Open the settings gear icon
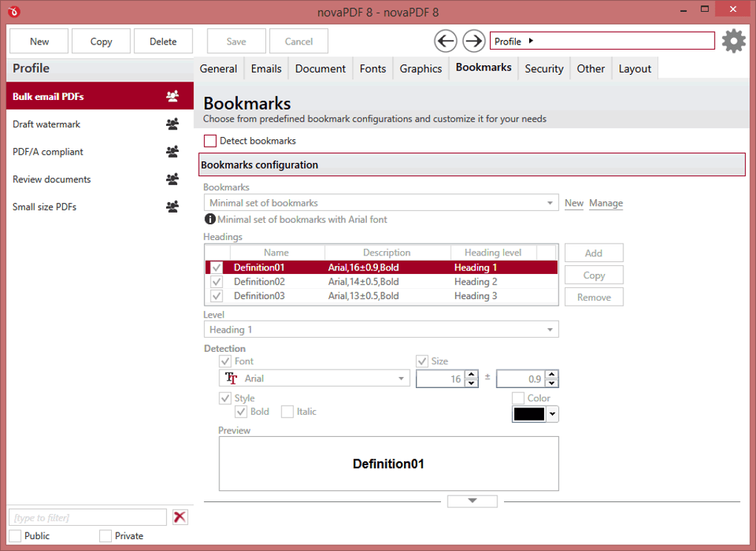Image resolution: width=756 pixels, height=551 pixels. pyautogui.click(x=733, y=41)
